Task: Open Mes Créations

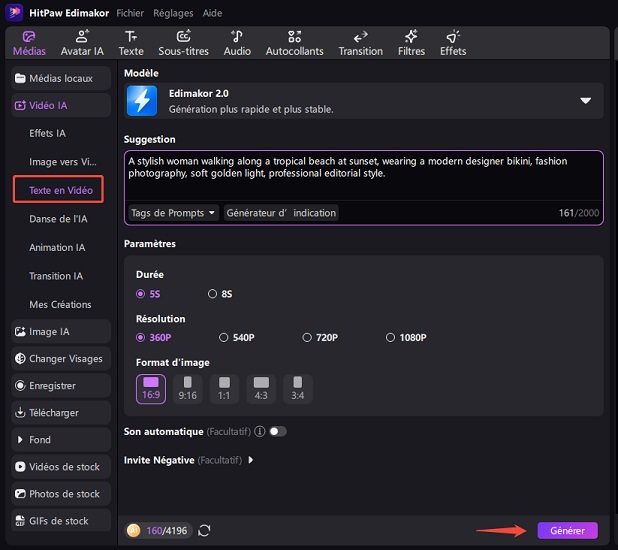Action: point(60,304)
